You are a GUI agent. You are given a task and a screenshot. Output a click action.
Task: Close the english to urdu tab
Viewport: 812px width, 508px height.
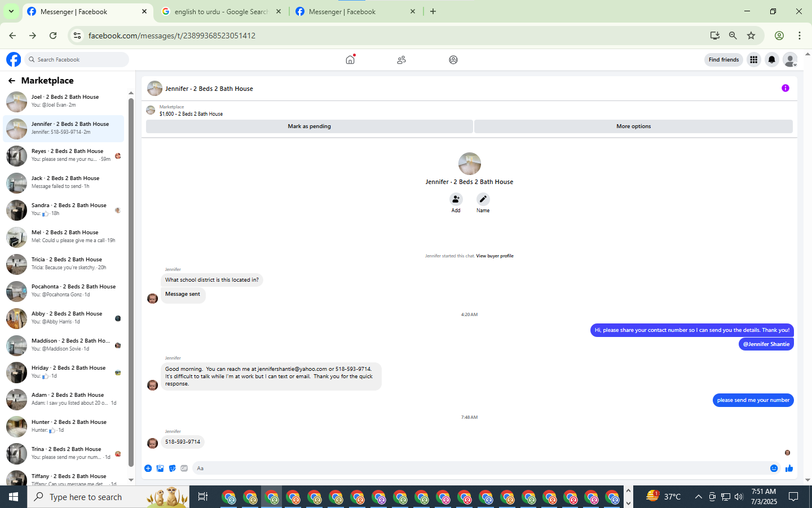[x=279, y=11]
